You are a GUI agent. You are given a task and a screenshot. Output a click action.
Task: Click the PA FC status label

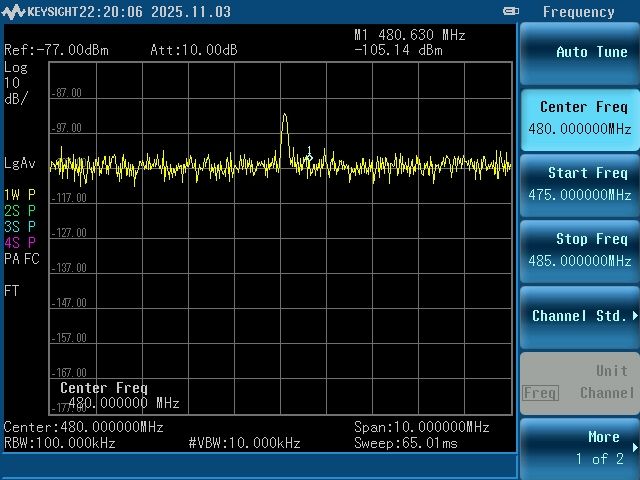pos(22,259)
